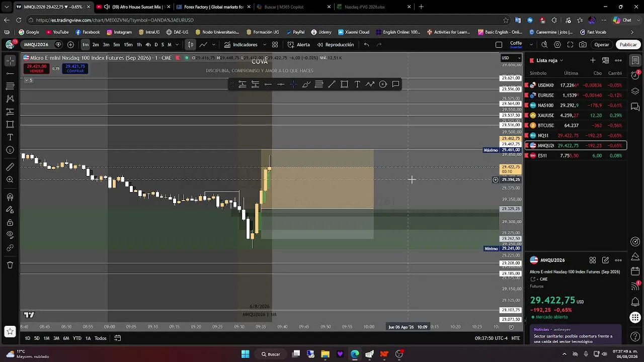Select the 1D date range
This screenshot has width=644, height=362.
pyautogui.click(x=28, y=338)
